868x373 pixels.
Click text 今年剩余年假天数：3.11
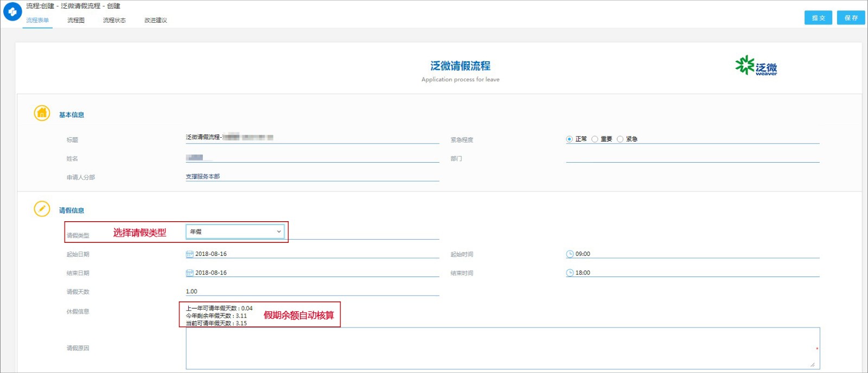click(x=216, y=316)
